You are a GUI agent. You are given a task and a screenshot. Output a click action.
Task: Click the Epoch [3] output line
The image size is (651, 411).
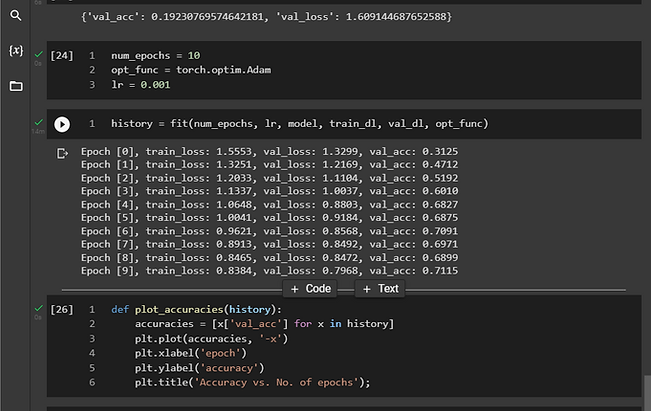click(x=269, y=191)
